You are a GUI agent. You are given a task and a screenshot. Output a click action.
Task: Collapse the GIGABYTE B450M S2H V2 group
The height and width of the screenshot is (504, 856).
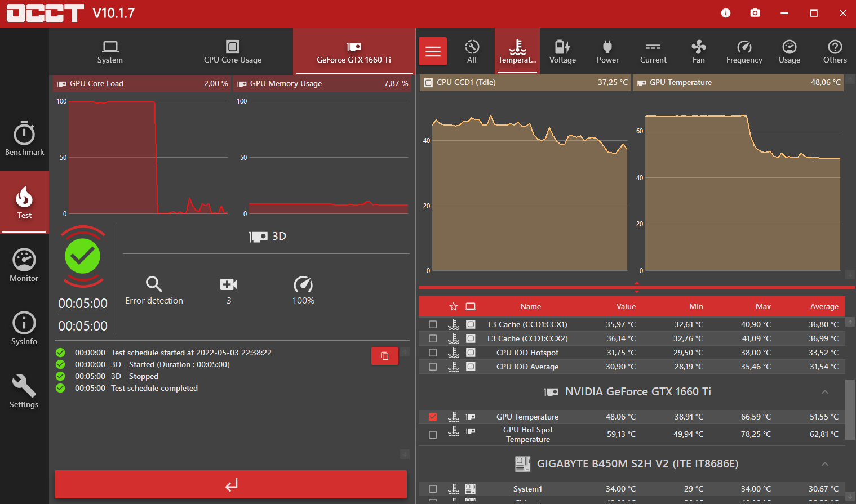[x=825, y=463]
